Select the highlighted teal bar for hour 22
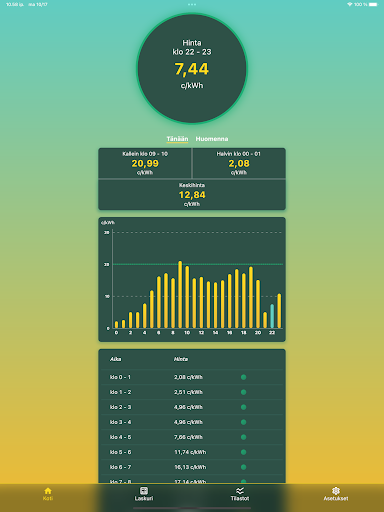The width and height of the screenshot is (384, 512). [272, 316]
